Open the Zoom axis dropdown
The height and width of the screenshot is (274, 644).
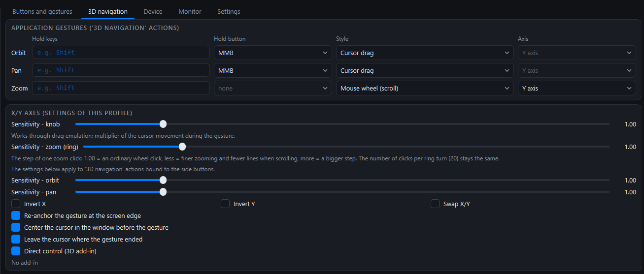point(577,88)
